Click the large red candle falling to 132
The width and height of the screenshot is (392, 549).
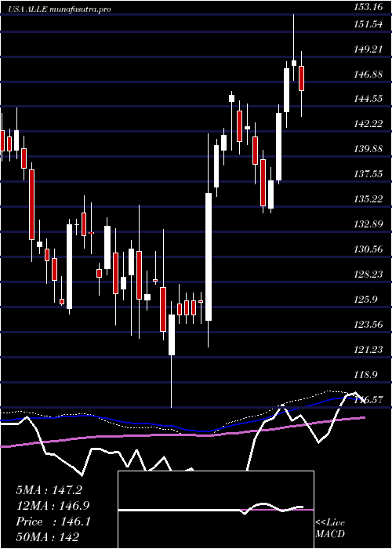(32, 205)
